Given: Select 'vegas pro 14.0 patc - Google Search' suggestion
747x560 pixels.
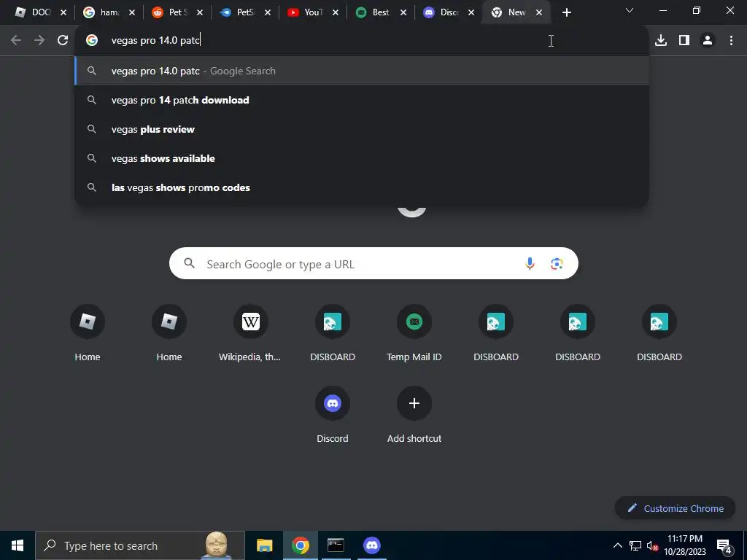Looking at the screenshot, I should point(362,71).
